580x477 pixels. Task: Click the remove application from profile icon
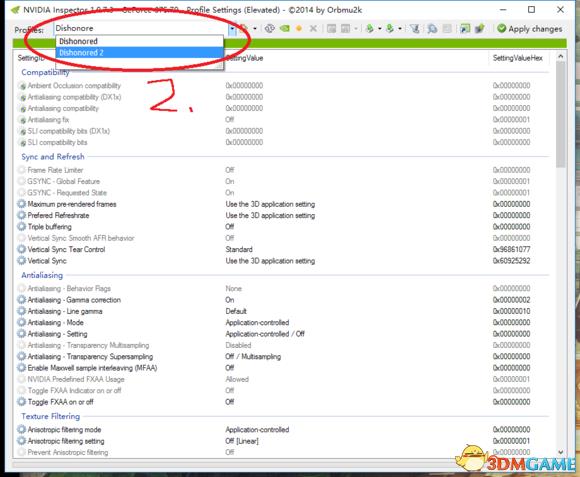[x=345, y=28]
